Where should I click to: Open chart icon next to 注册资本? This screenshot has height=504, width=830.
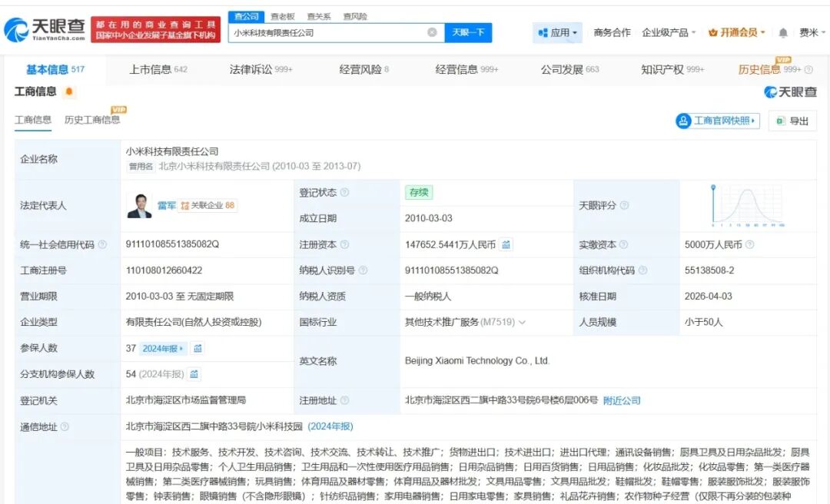pyautogui.click(x=506, y=244)
